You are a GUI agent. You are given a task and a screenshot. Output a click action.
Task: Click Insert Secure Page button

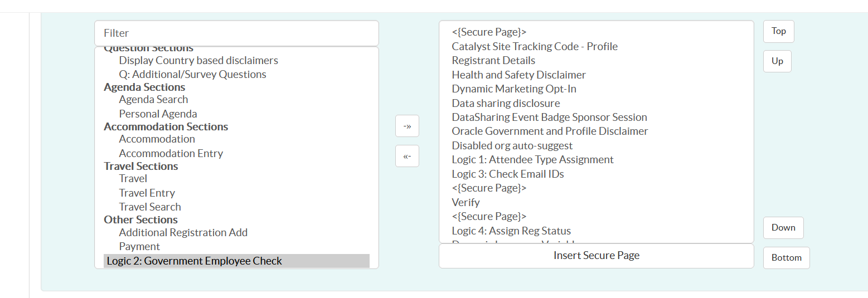pyautogui.click(x=596, y=256)
